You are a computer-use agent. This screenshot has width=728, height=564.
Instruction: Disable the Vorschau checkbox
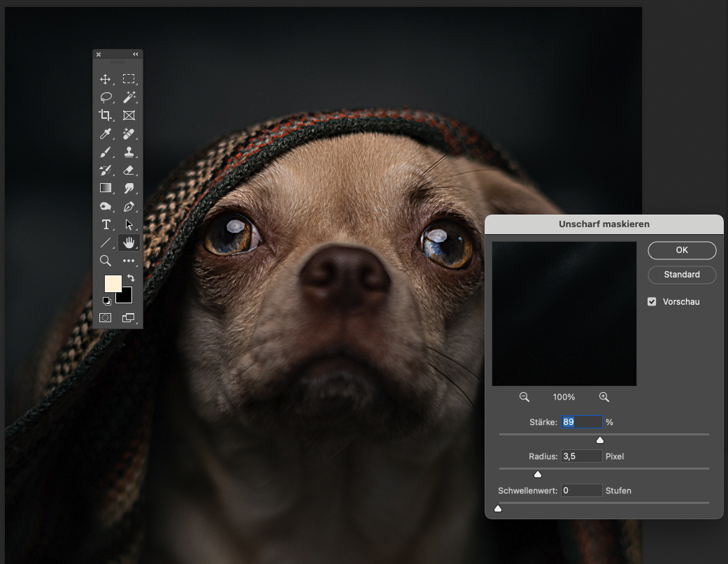point(652,302)
